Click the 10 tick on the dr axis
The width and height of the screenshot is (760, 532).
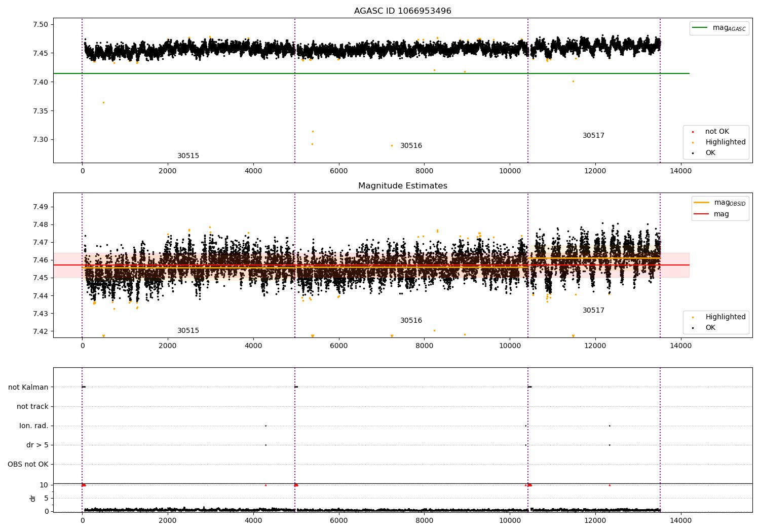pos(44,485)
